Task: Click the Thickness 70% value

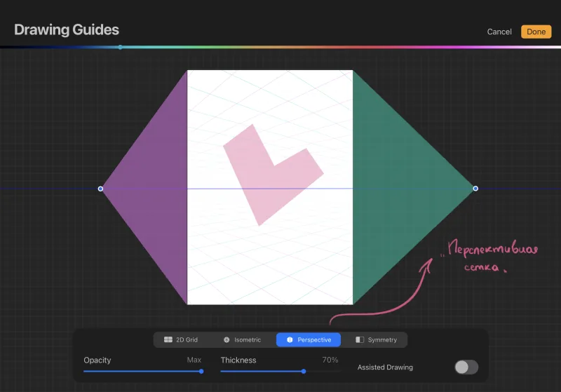Action: 330,360
